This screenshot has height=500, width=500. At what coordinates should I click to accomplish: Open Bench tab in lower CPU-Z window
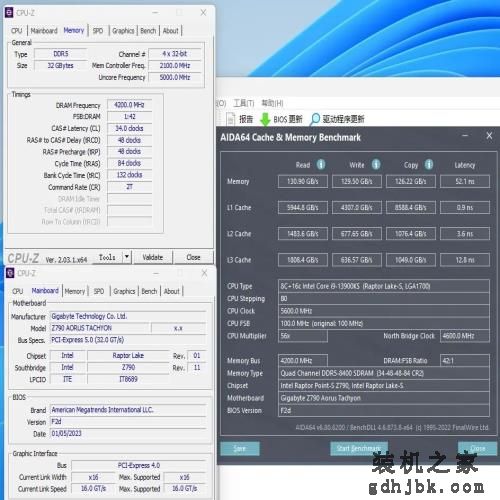click(x=149, y=291)
